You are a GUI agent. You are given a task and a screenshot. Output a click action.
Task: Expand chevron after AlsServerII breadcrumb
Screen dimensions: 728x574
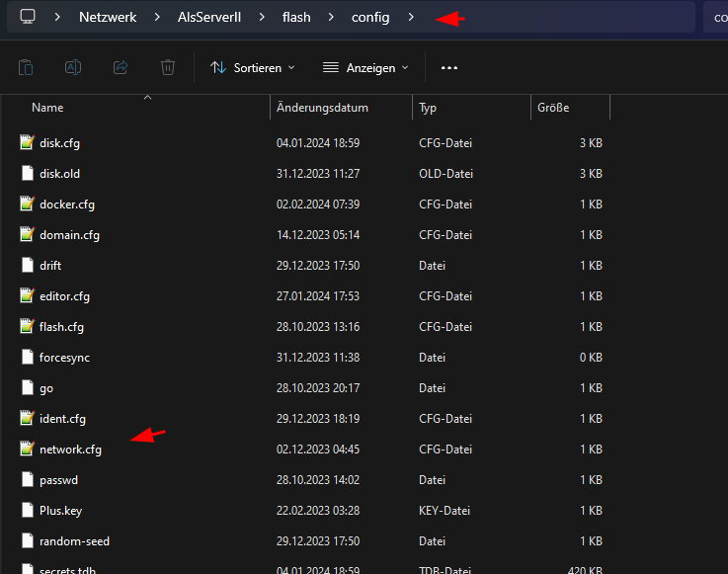coord(262,17)
